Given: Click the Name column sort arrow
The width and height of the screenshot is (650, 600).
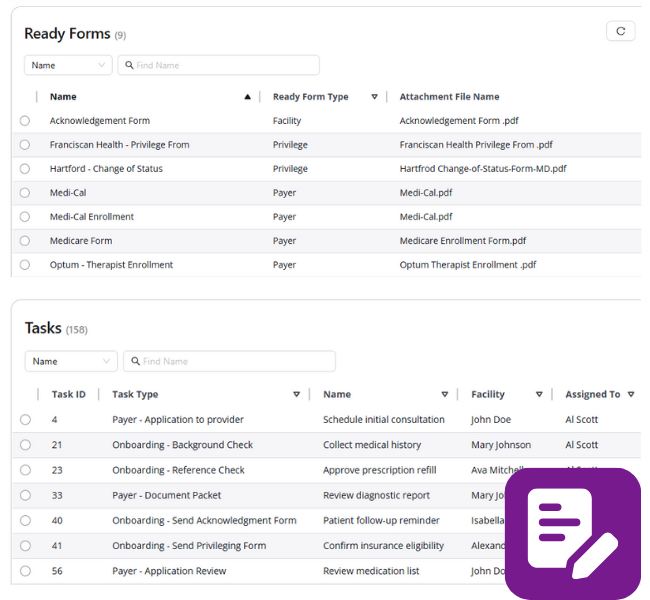Looking at the screenshot, I should pos(248,97).
